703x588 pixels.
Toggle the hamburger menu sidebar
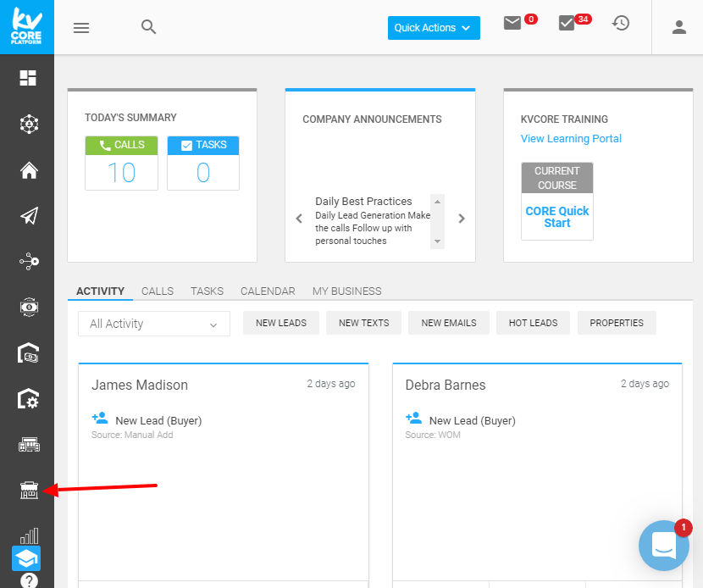pyautogui.click(x=81, y=27)
